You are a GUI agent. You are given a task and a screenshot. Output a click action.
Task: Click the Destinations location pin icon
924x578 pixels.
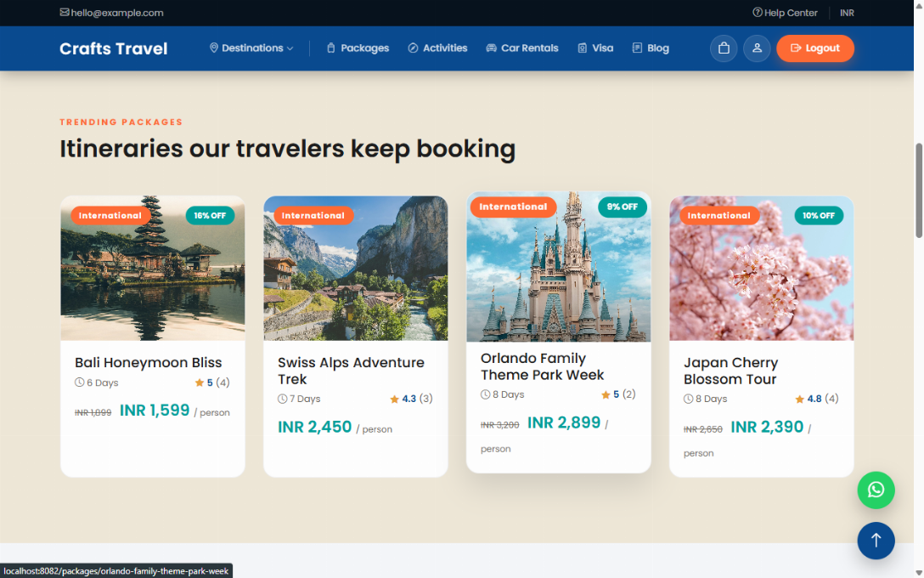pyautogui.click(x=214, y=48)
